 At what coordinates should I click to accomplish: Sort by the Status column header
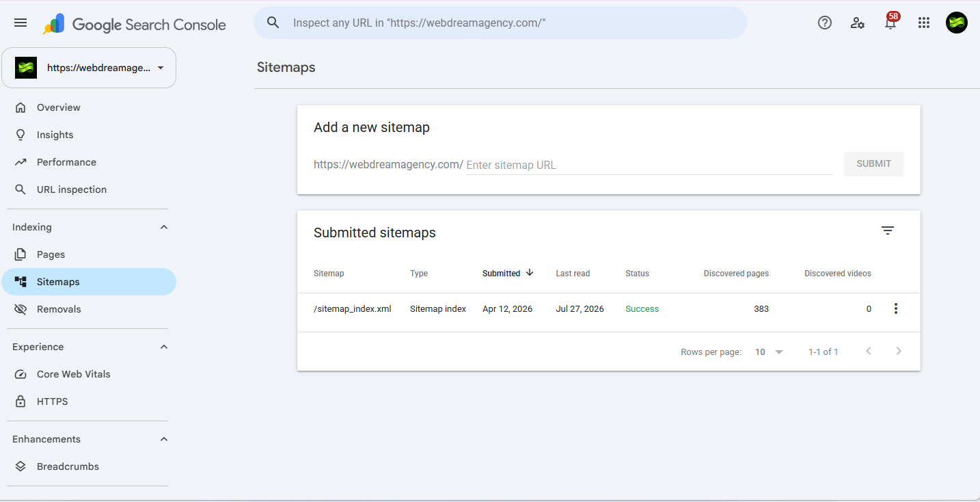pos(637,274)
